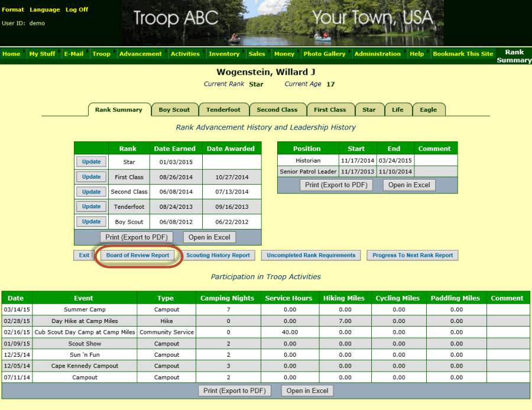The width and height of the screenshot is (532, 410).
Task: Switch to the Life tab
Action: point(398,109)
